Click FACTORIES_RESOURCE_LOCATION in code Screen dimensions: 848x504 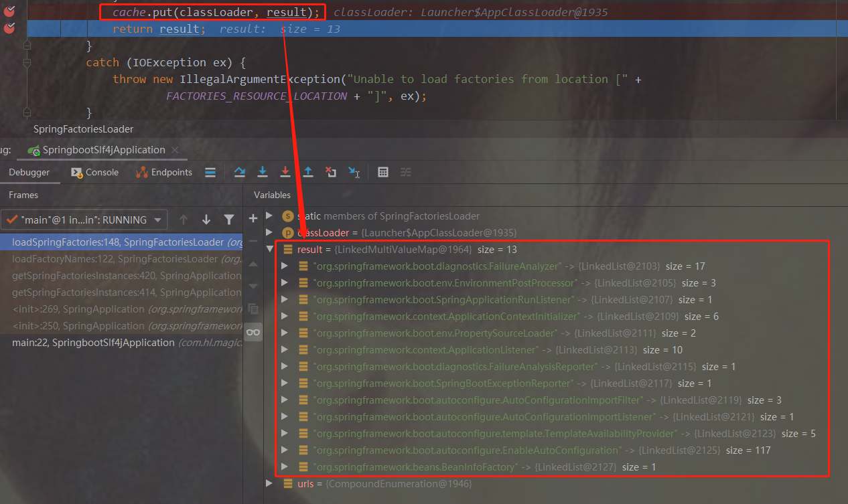point(257,96)
